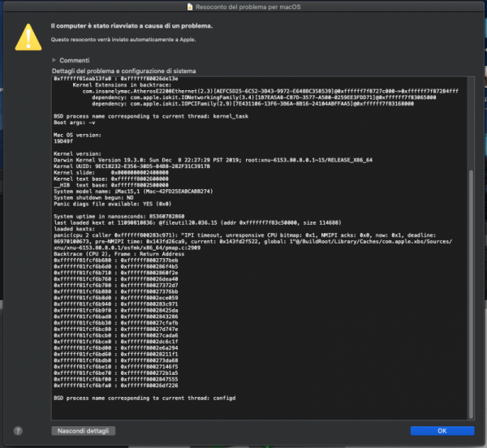Click the 'Kernel UUID' line
Viewport: 487px width, 448px height.
tap(131, 166)
